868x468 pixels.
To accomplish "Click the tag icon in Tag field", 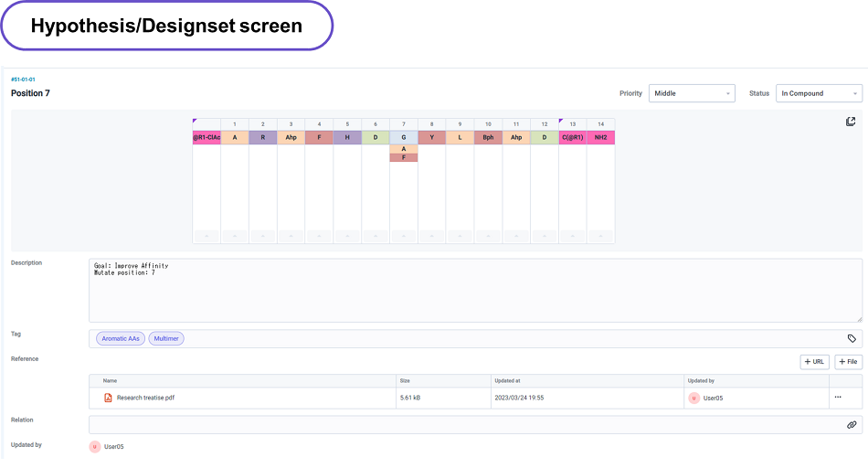I will (x=852, y=338).
